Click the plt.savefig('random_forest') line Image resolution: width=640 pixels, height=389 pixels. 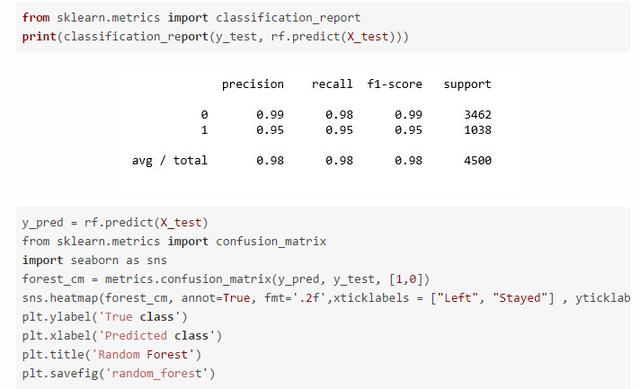tap(118, 373)
